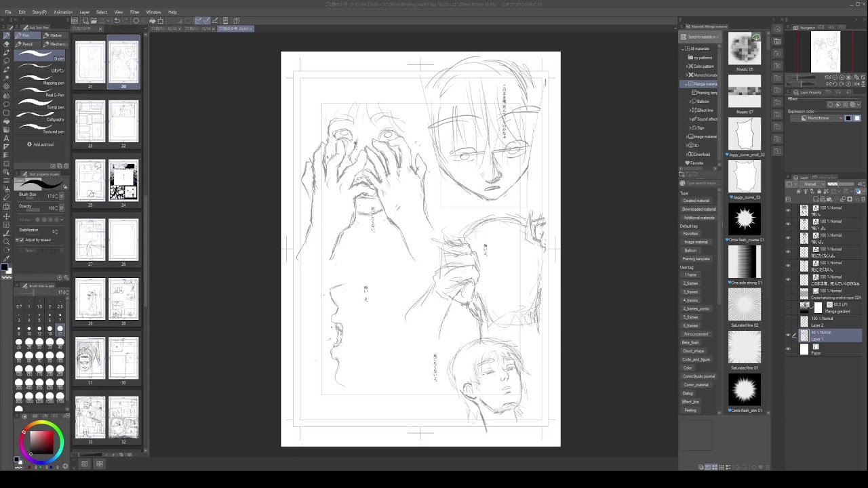Open page 24 thumbnail
This screenshot has width=868, height=488.
point(123,180)
